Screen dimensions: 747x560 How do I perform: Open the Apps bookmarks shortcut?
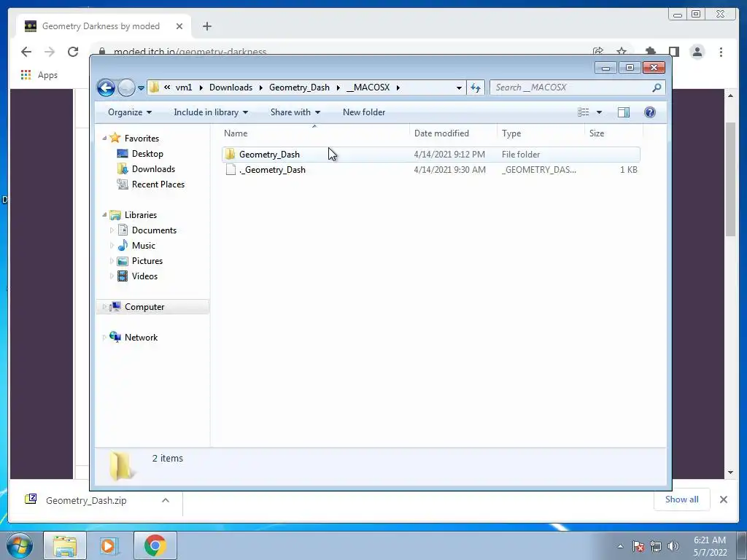pos(39,75)
